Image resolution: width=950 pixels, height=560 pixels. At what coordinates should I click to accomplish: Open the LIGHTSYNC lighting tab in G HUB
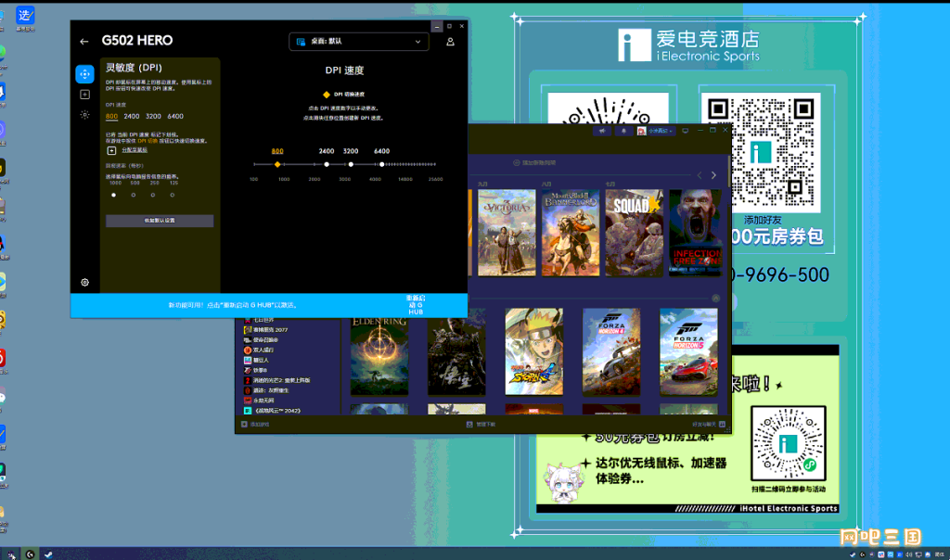click(84, 114)
